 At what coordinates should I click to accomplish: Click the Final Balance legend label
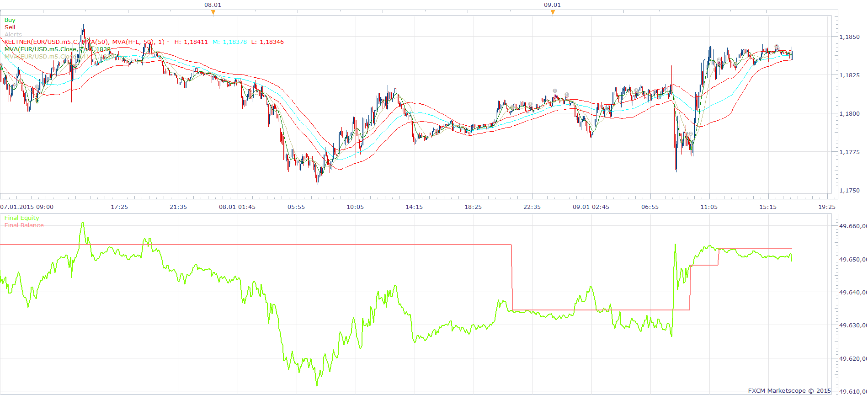tap(24, 225)
